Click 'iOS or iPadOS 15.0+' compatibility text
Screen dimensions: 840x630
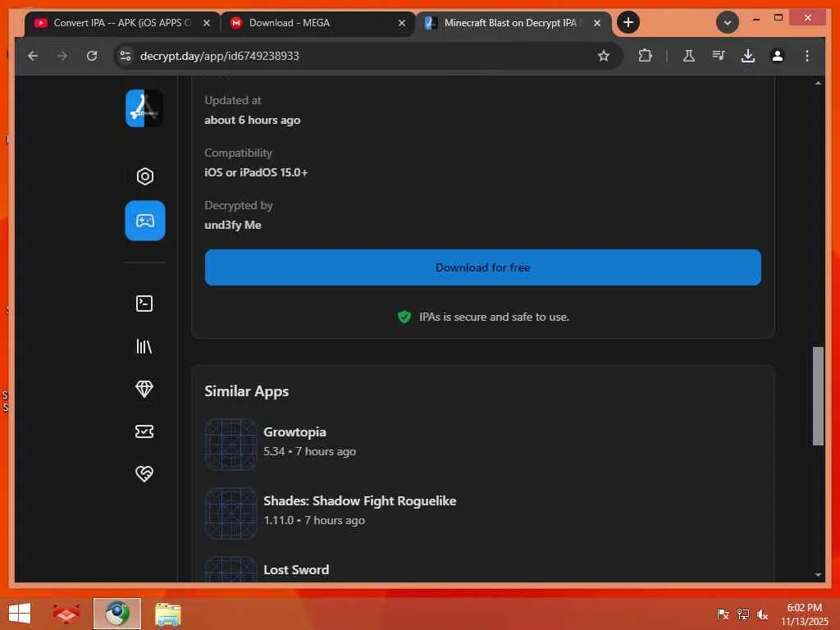(x=256, y=172)
